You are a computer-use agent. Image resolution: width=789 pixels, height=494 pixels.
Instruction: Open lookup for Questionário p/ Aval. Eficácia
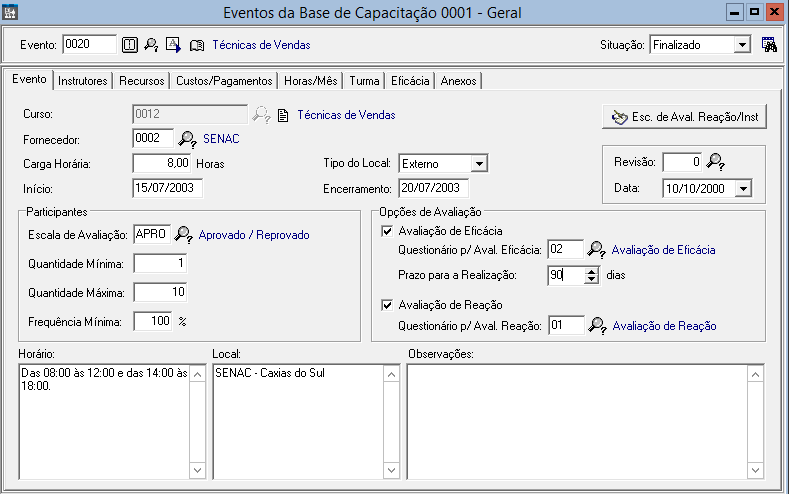tap(596, 250)
